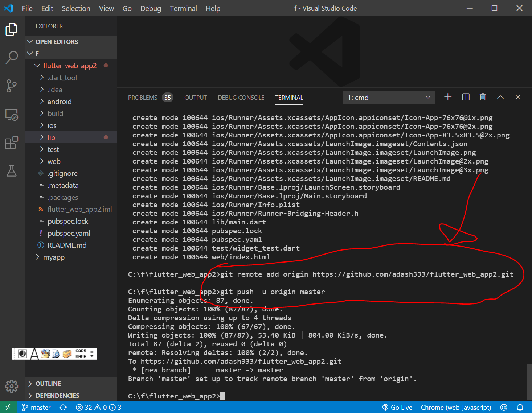The height and width of the screenshot is (413, 532).
Task: Synchronize changes icon in status bar
Action: pyautogui.click(x=63, y=407)
